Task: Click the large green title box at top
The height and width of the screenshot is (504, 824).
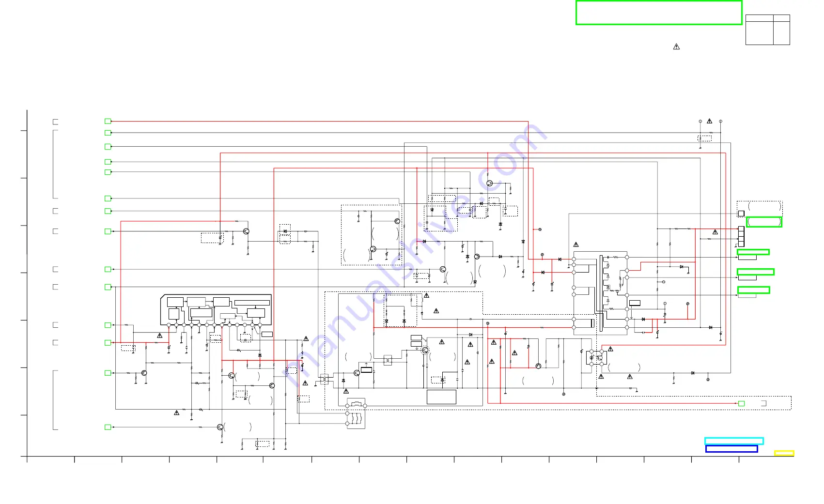Action: [659, 13]
